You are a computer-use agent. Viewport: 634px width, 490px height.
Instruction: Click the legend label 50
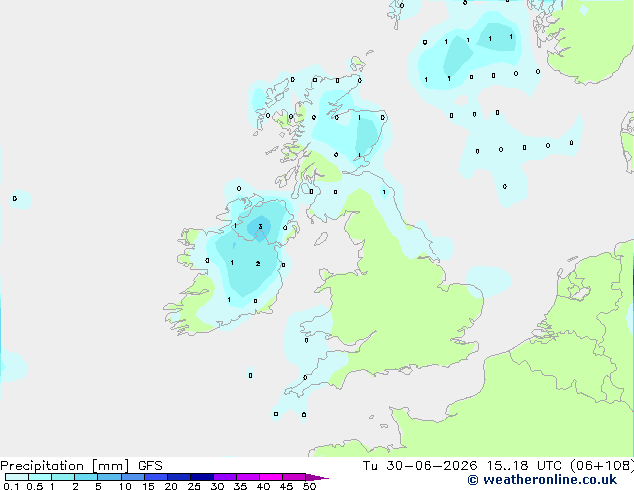[x=309, y=486]
